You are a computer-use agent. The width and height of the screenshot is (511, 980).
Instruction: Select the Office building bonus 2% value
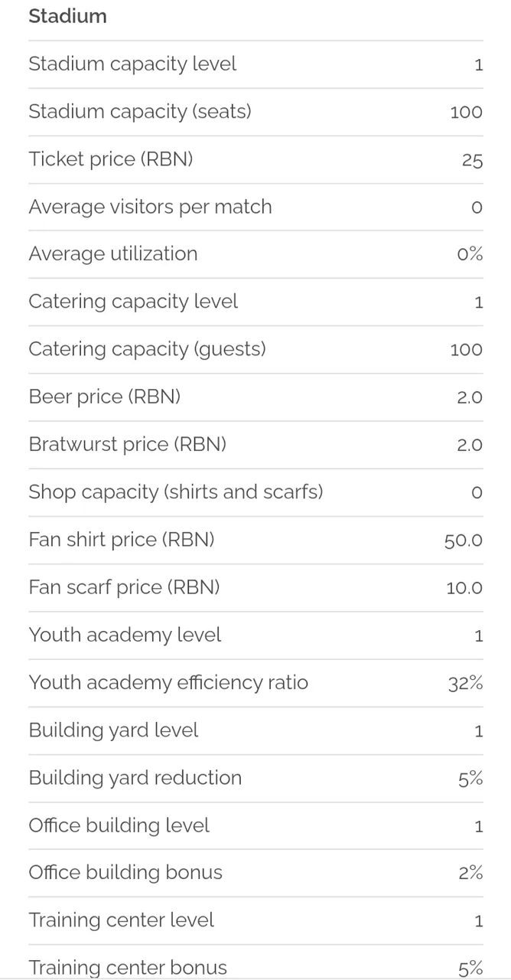tap(470, 873)
